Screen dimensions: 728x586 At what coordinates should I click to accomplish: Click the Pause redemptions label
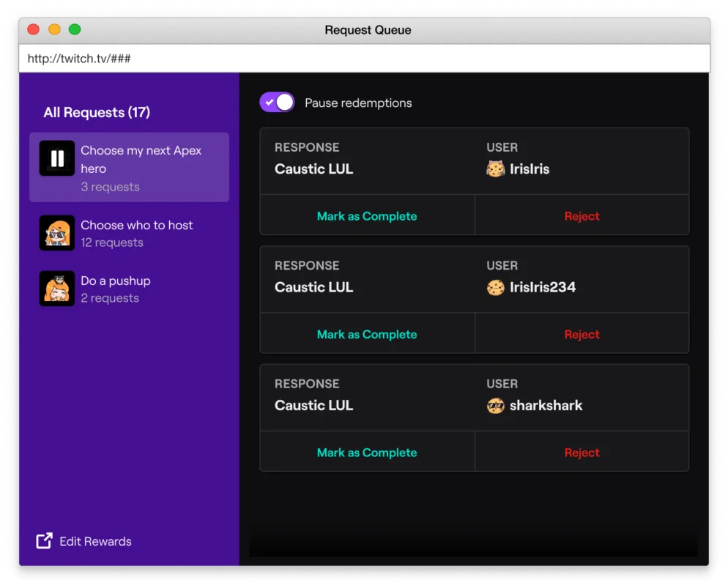(358, 103)
